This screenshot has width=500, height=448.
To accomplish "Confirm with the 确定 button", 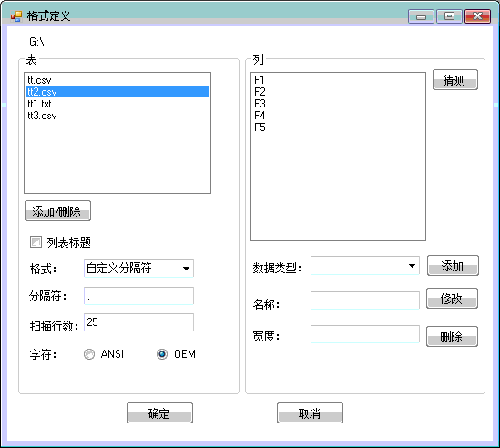I will coord(159,412).
